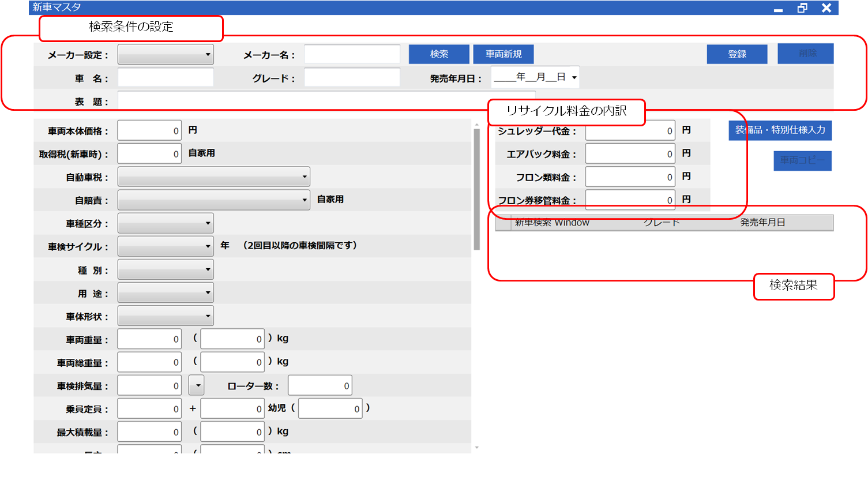Screen dimensions: 868x488
Task: Minimize the 新車マスタ window
Action: click(778, 8)
